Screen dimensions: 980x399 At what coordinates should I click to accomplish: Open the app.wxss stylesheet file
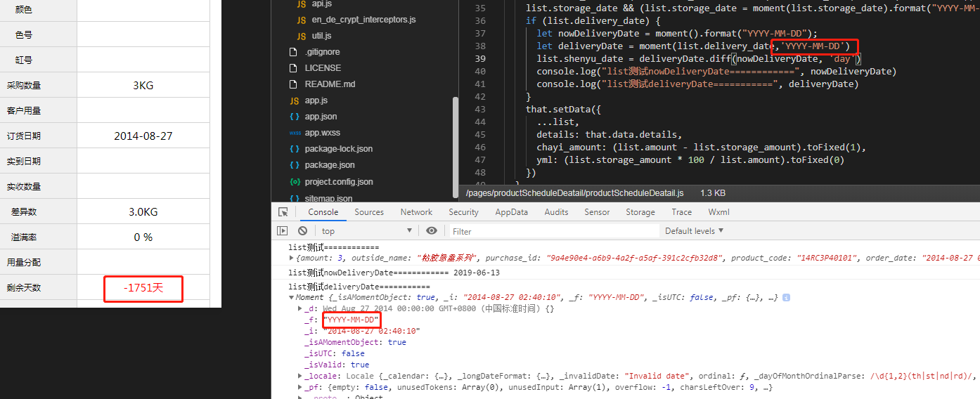[322, 133]
